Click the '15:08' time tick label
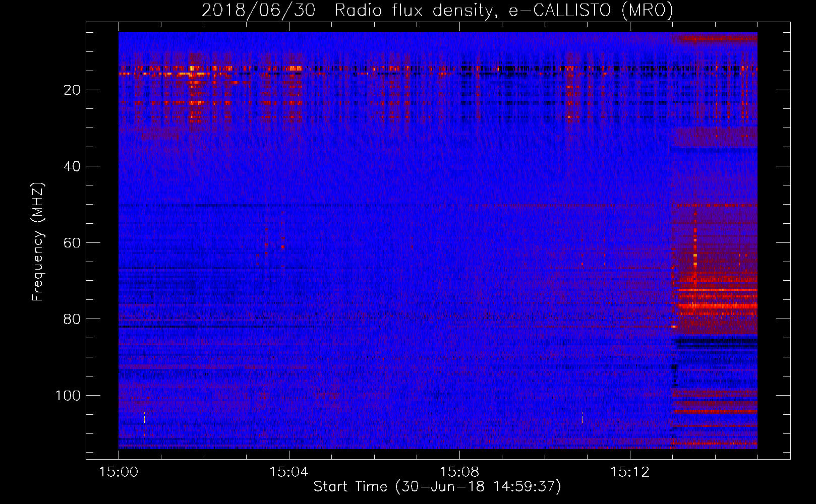Image resolution: width=816 pixels, height=504 pixels. 459,472
